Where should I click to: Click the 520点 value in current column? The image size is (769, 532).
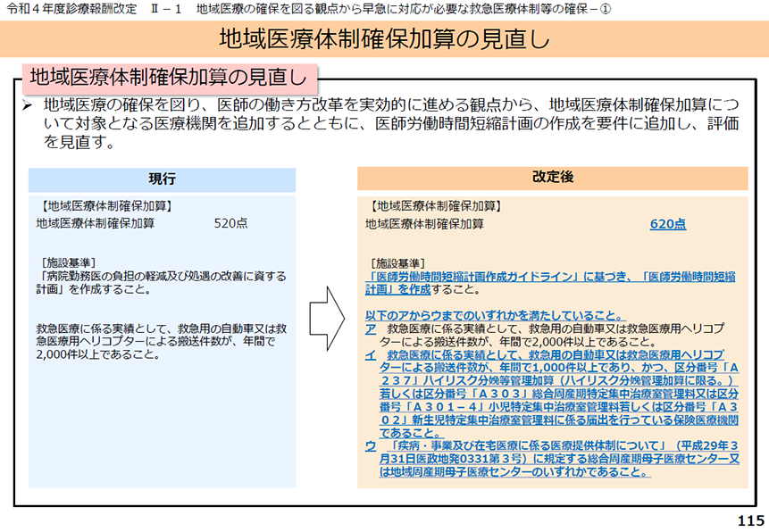230,223
